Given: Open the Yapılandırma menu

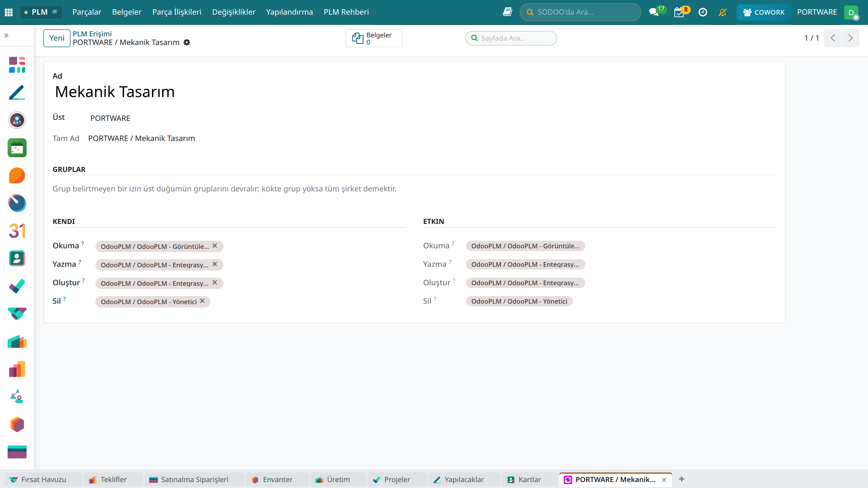Looking at the screenshot, I should pyautogui.click(x=289, y=12).
